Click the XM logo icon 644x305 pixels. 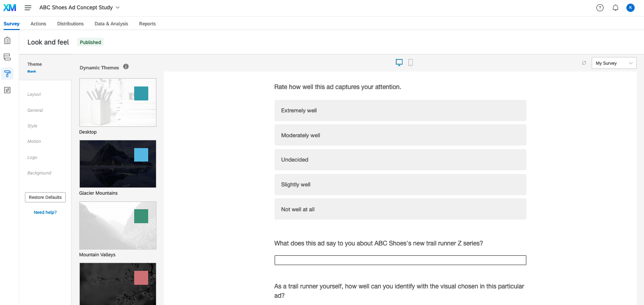[9, 8]
